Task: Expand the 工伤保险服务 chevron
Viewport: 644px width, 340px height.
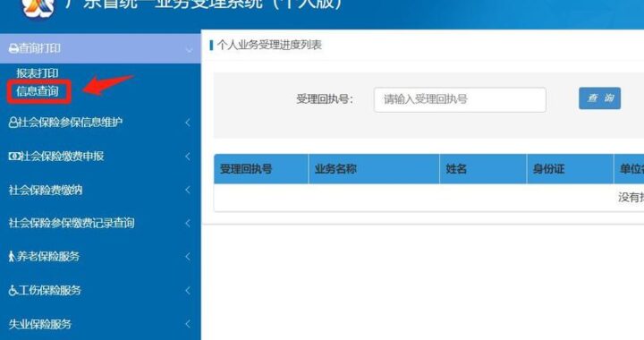Action: [188, 290]
